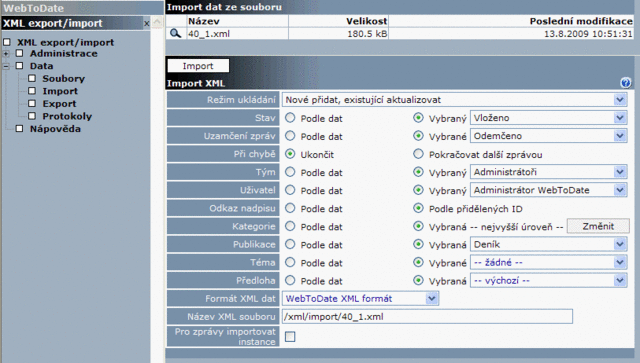640x363 pixels.
Task: Select Předloha Podle dat radio
Action: [290, 281]
